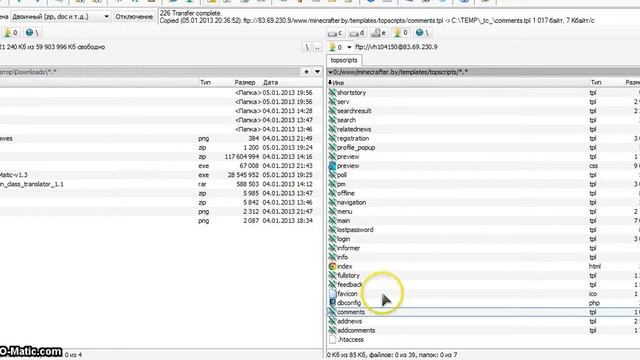Switch right panel to drive e
640x360 pixels.
pyautogui.click(x=379, y=33)
